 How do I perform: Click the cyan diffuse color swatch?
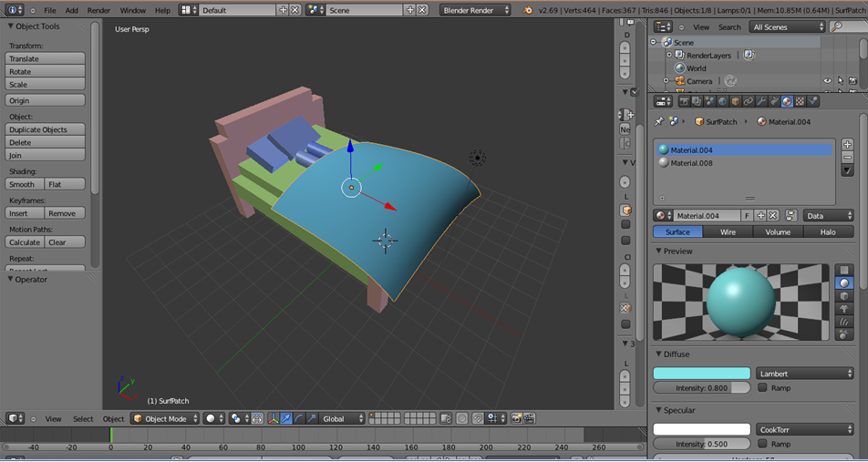coord(701,374)
